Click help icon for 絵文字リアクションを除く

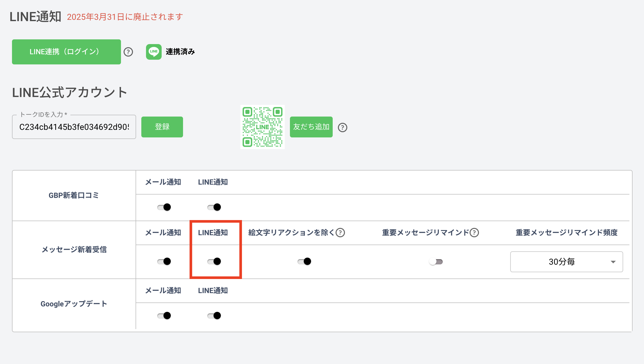point(340,232)
